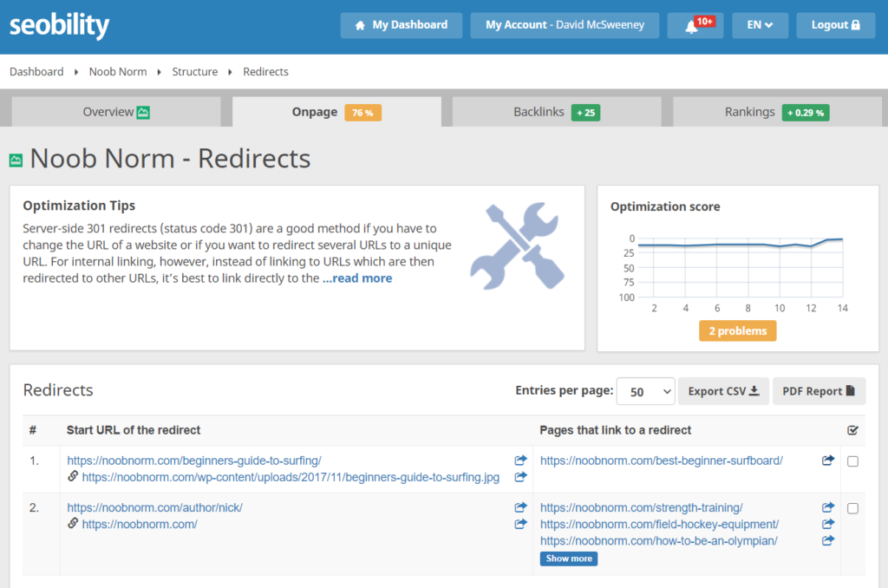Switch to the Onpage tab

point(336,112)
